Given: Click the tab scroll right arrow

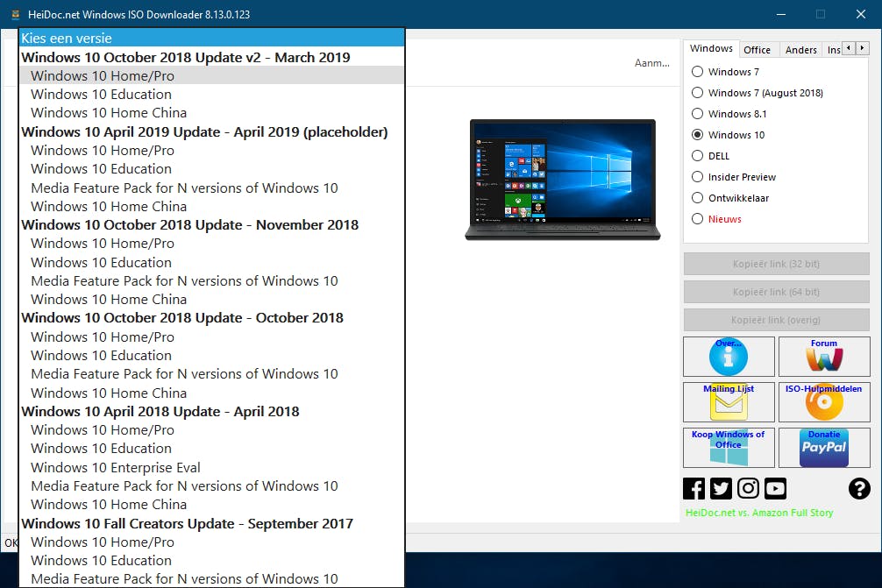Looking at the screenshot, I should [x=863, y=48].
